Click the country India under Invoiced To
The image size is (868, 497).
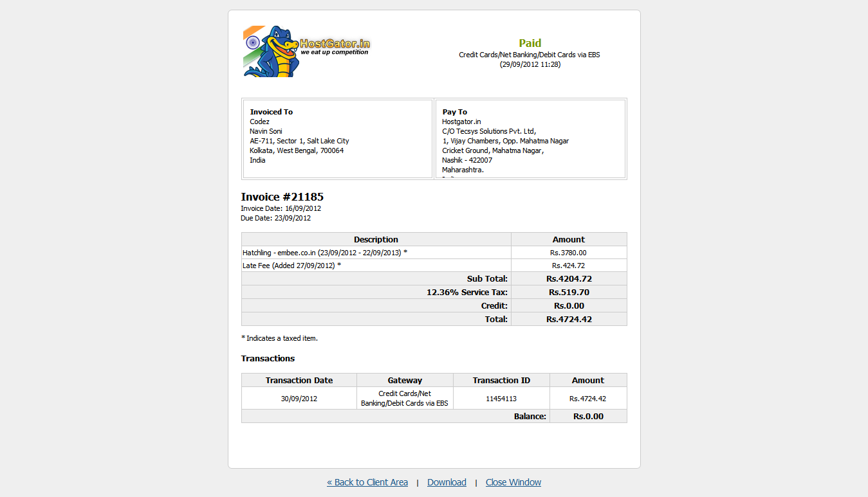pyautogui.click(x=257, y=160)
